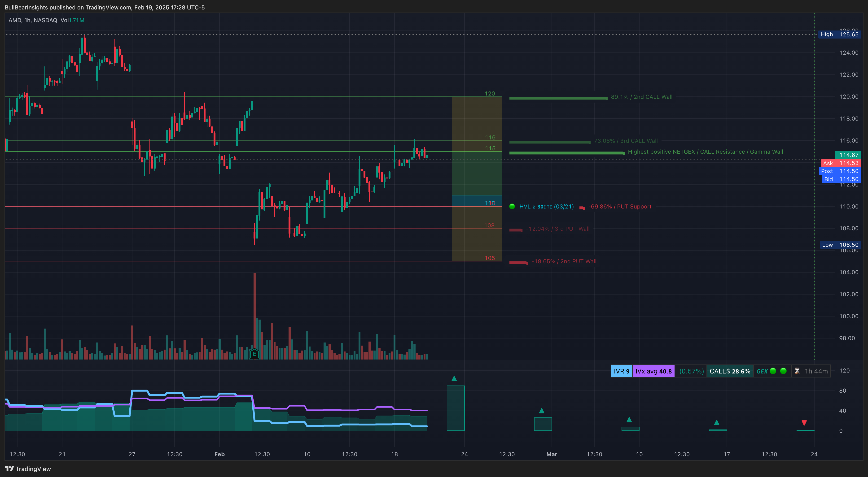Viewport: 868px width, 477px height.
Task: Click the tallest teal expiry bar in the lower pane
Action: tap(456, 408)
